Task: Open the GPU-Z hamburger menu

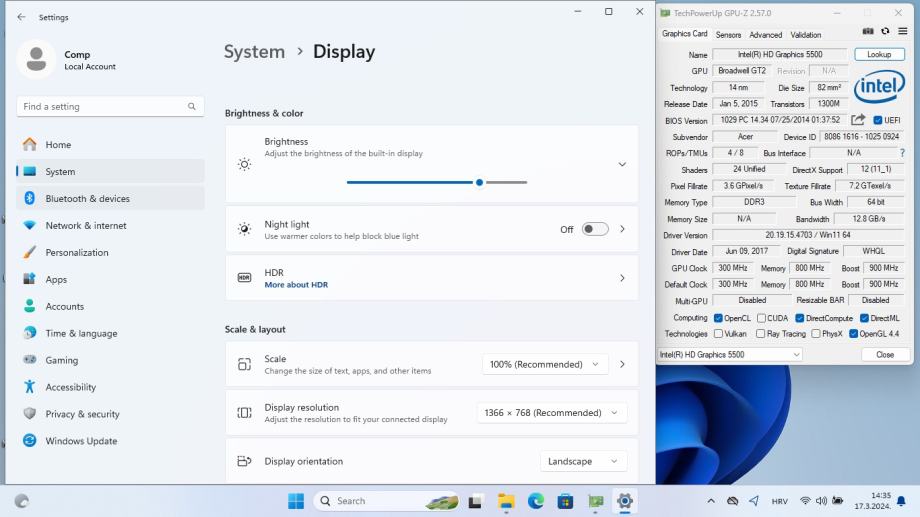Action: pyautogui.click(x=902, y=32)
